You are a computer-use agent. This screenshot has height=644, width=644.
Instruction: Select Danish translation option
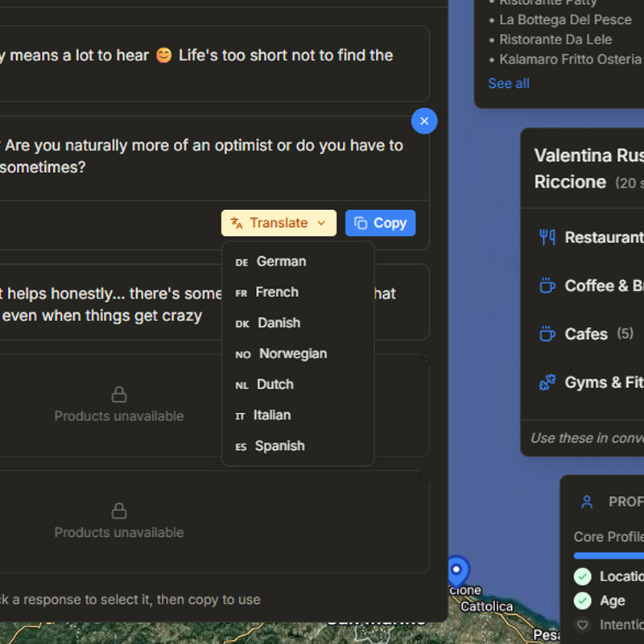coord(279,323)
